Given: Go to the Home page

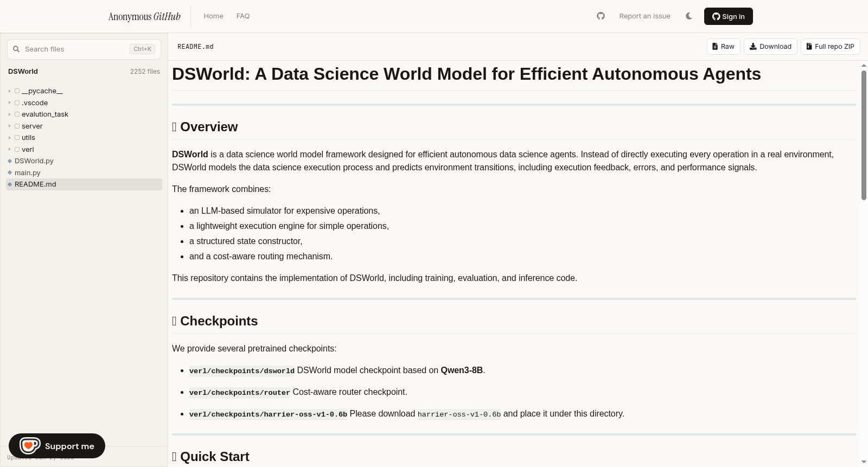Looking at the screenshot, I should (213, 16).
